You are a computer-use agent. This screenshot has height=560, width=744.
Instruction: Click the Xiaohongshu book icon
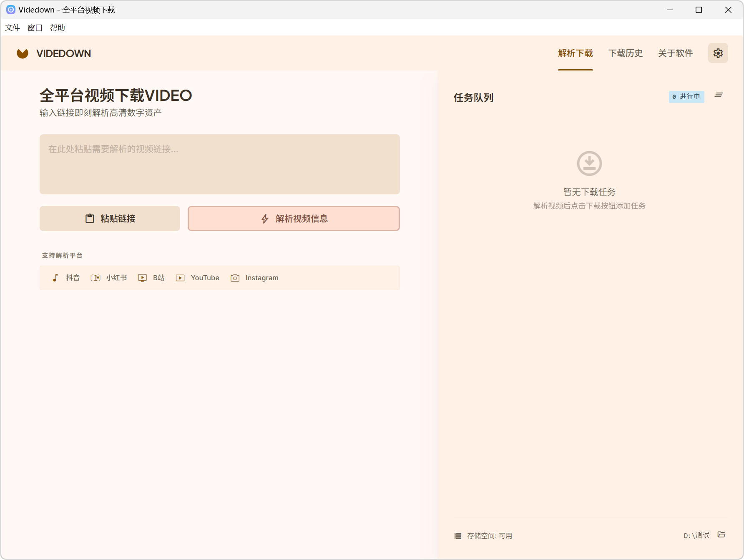point(96,278)
